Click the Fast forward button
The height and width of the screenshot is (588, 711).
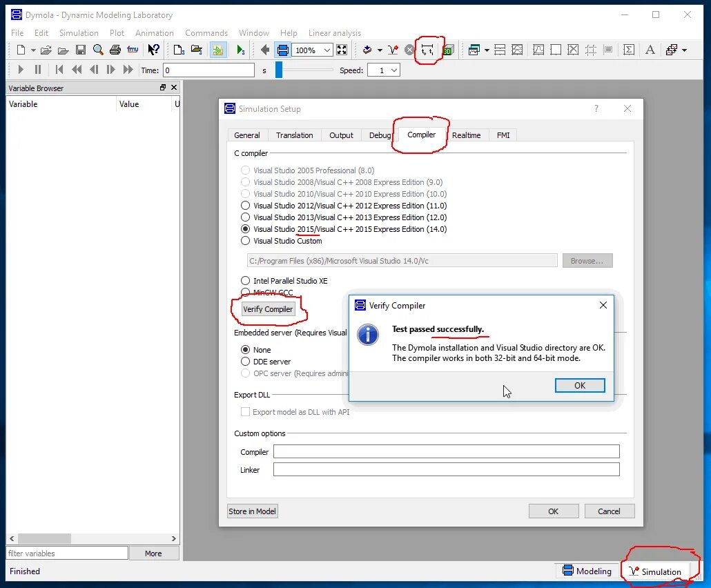[128, 70]
